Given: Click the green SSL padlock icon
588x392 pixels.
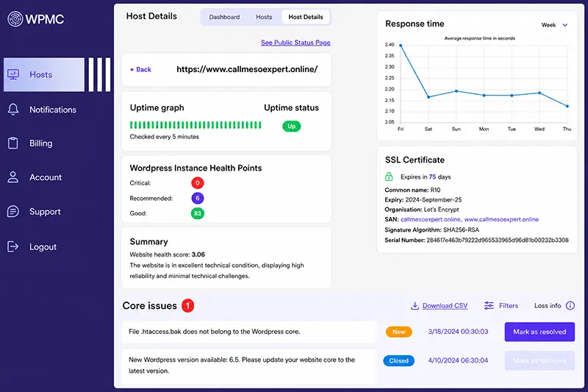Looking at the screenshot, I should 389,177.
